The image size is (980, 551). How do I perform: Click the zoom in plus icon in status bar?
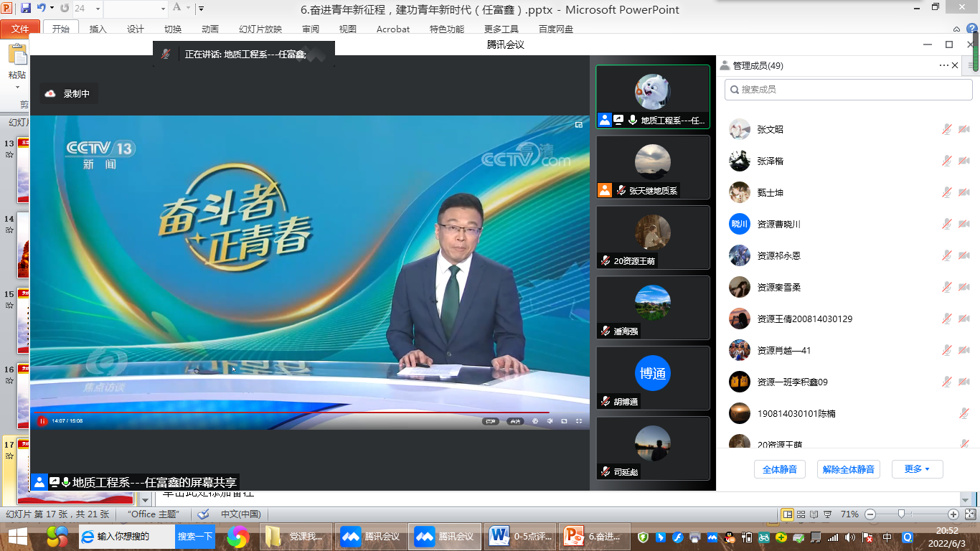click(953, 514)
